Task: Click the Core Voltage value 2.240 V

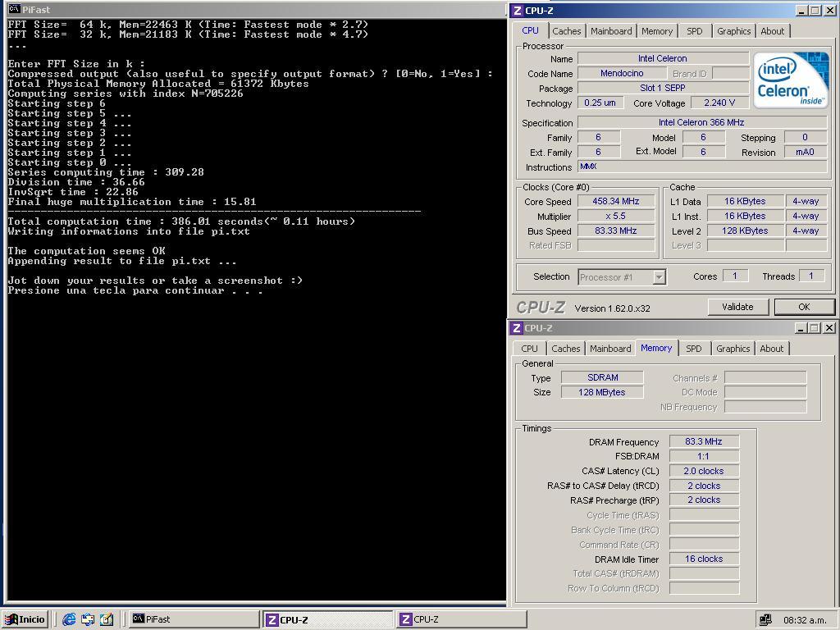Action: (719, 103)
